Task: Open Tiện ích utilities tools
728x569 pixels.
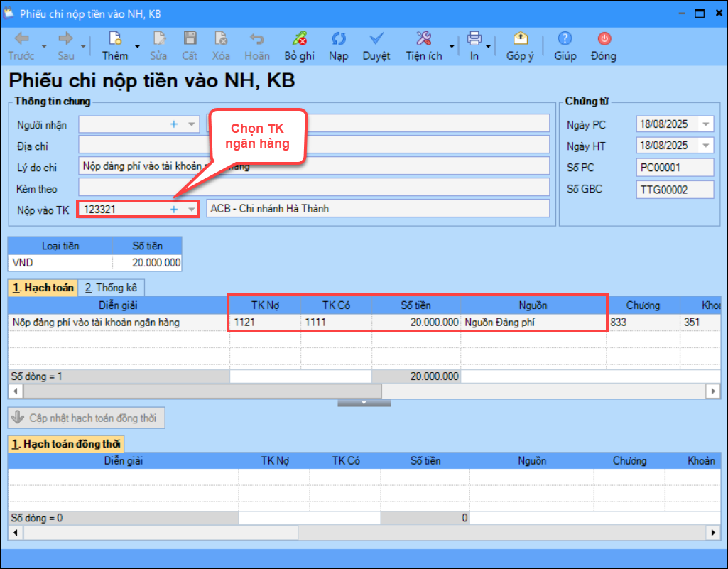Action: (x=423, y=38)
